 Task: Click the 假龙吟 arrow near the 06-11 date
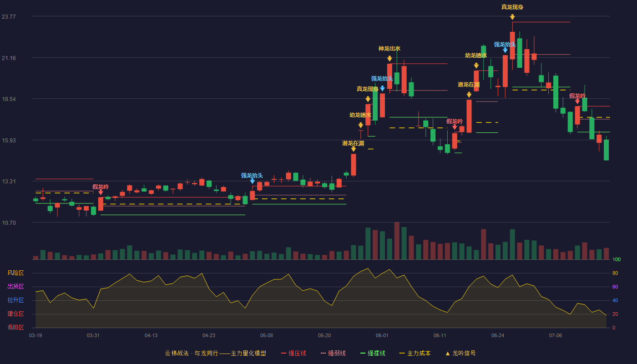pyautogui.click(x=455, y=127)
